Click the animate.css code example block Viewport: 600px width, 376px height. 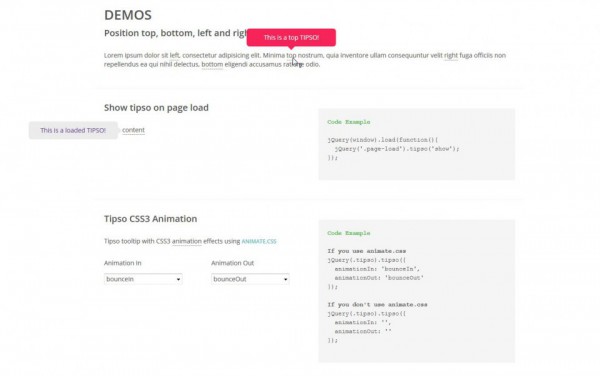[x=417, y=291]
